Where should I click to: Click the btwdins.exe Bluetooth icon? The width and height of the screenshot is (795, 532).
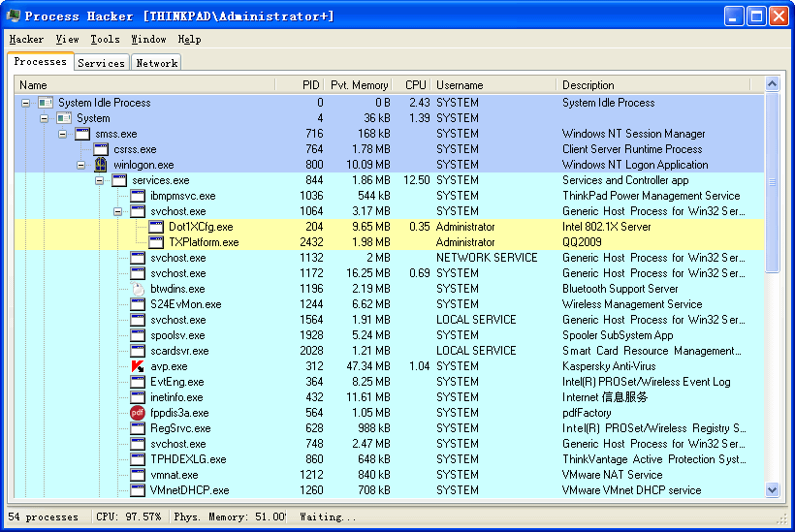pos(138,289)
